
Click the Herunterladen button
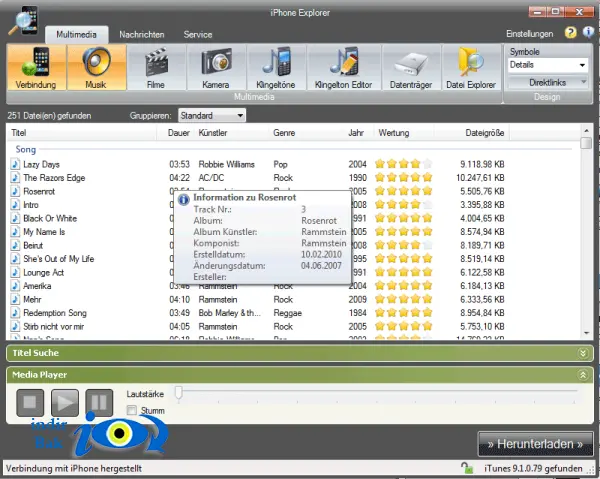[535, 444]
